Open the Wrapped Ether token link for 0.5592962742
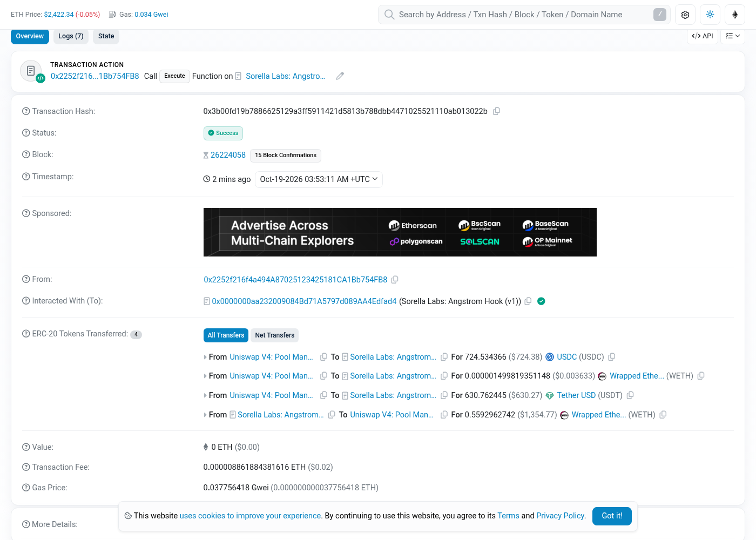756x540 pixels. (599, 415)
